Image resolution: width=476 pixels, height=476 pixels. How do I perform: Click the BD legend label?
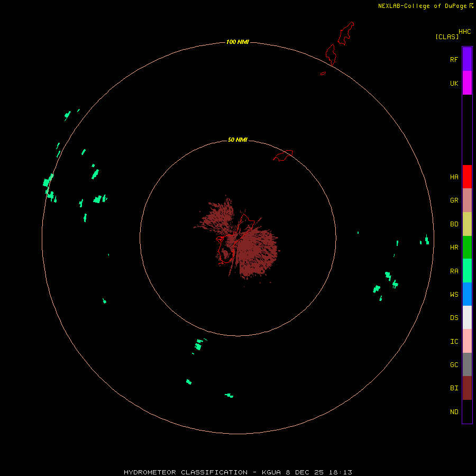454,224
